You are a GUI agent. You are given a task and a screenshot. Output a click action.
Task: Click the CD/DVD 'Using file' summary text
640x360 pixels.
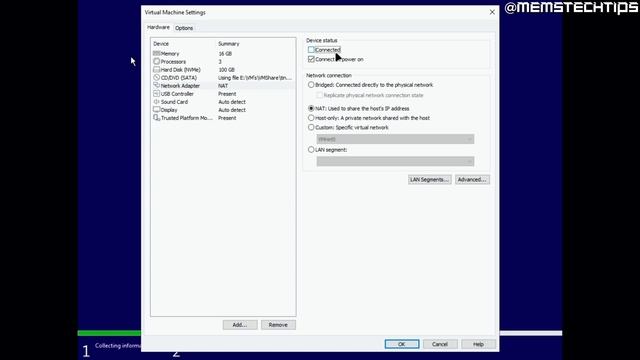click(x=255, y=78)
